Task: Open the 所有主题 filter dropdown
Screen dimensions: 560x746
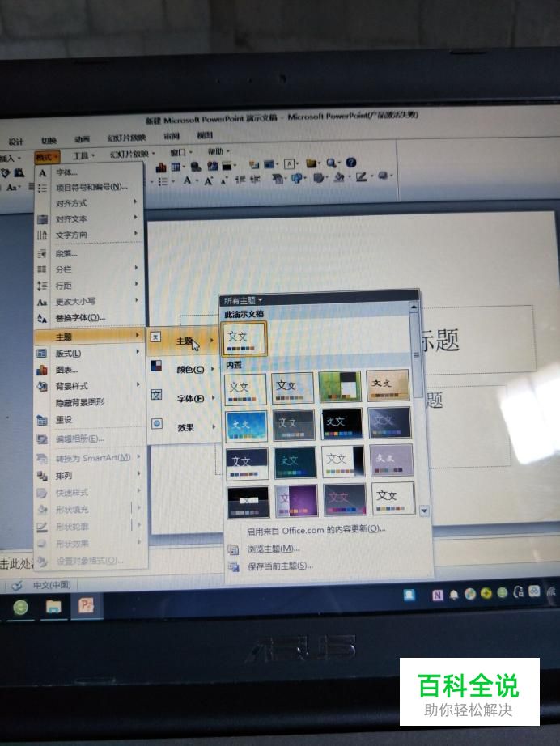Action: pyautogui.click(x=243, y=301)
